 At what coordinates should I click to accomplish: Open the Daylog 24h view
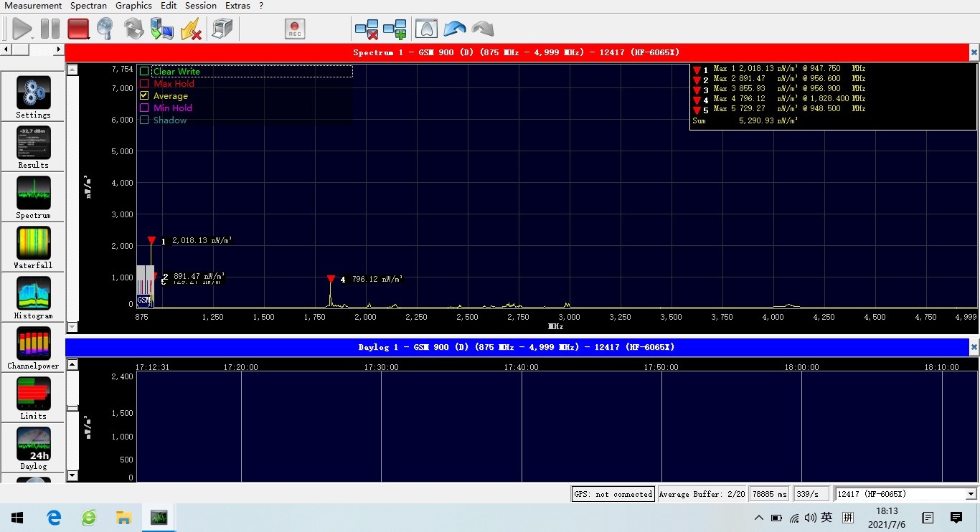[x=33, y=445]
